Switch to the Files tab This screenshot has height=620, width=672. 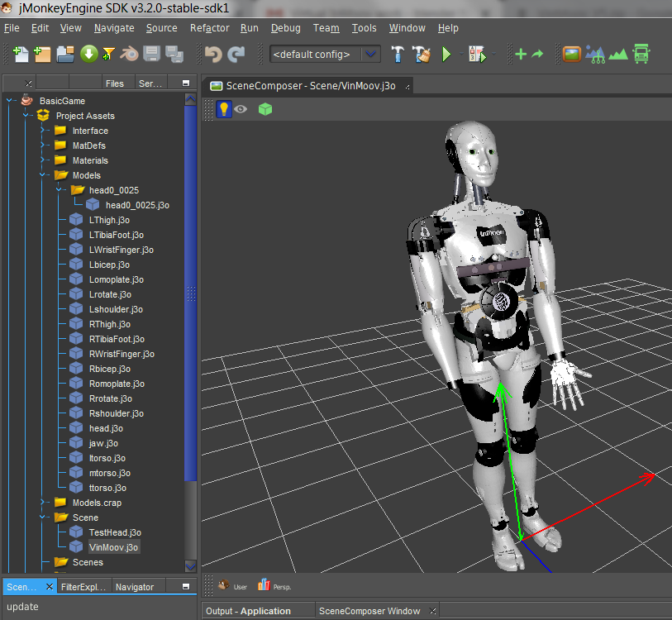point(114,83)
